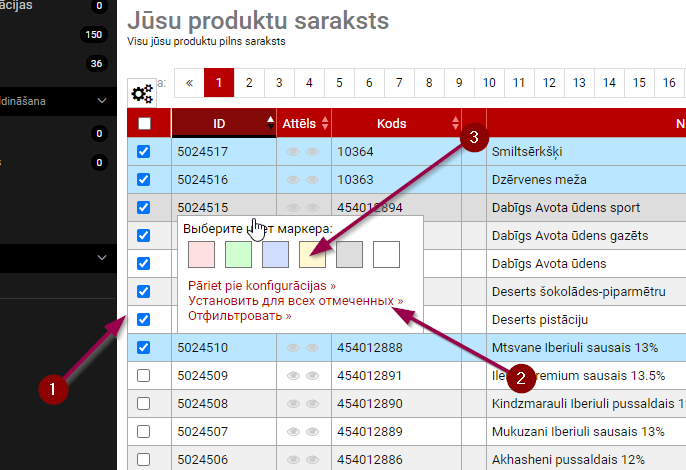Click eye icons in row 5024517
This screenshot has height=470, width=686.
click(303, 152)
